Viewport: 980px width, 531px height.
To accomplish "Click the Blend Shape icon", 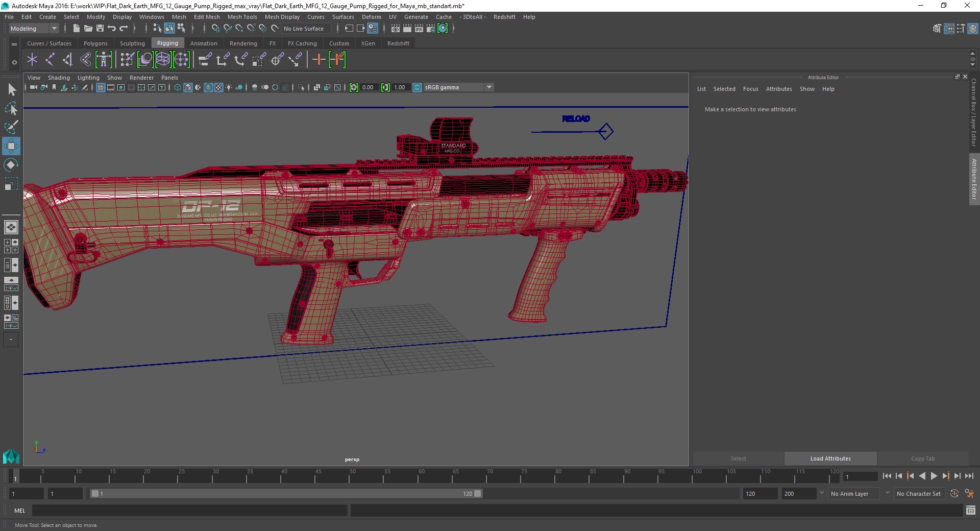I will 145,60.
